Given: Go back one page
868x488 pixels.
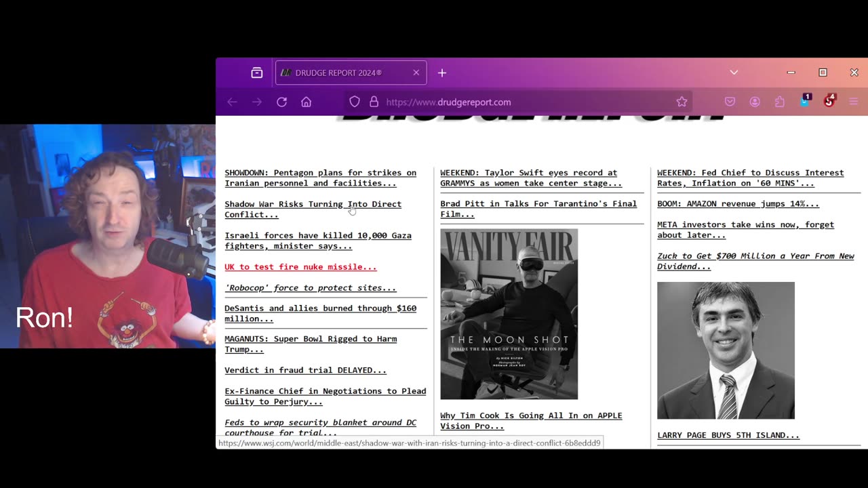Looking at the screenshot, I should pos(232,102).
